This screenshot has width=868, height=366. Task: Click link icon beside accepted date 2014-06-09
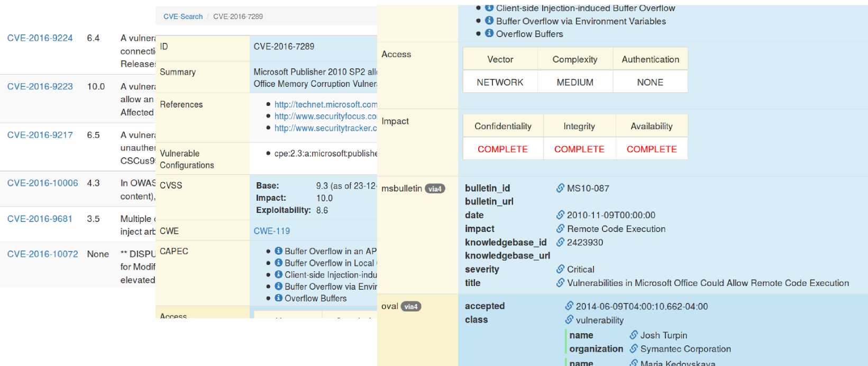(569, 306)
